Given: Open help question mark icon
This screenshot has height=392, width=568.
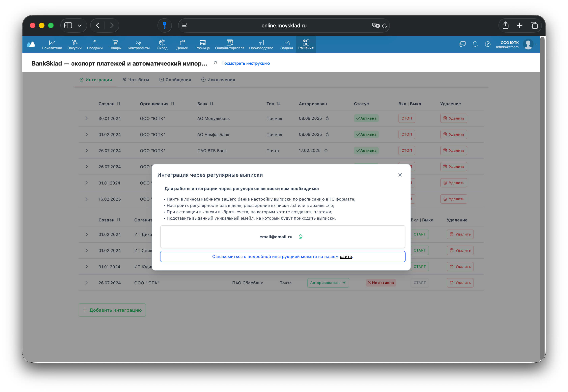Looking at the screenshot, I should 487,44.
